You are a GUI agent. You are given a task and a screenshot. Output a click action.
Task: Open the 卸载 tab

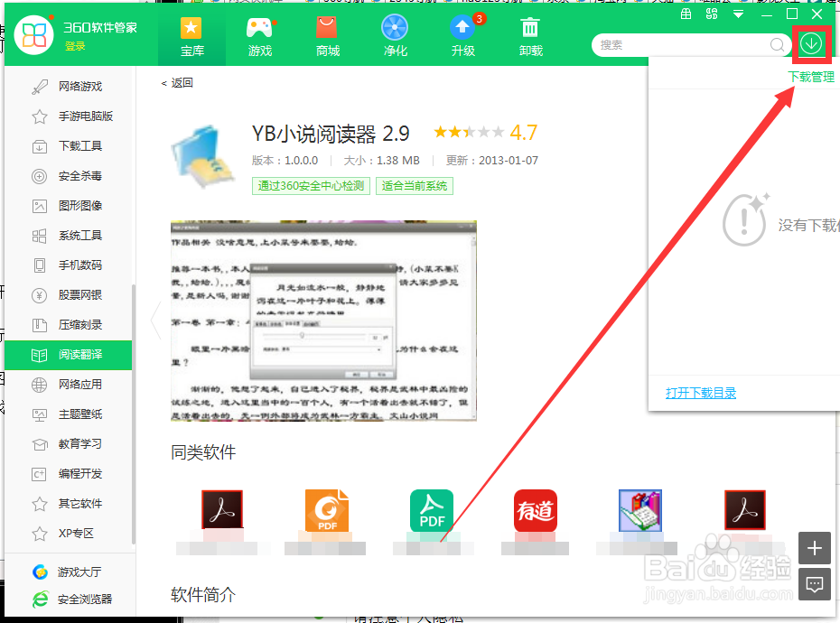(530, 37)
